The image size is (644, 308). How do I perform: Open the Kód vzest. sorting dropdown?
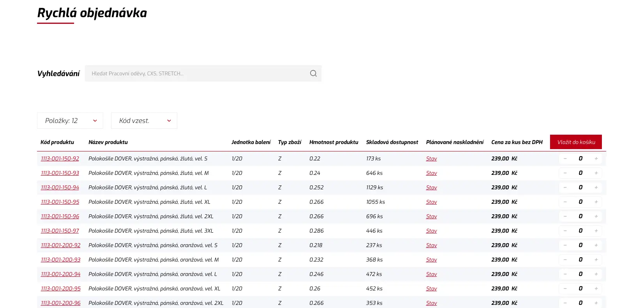tap(144, 121)
